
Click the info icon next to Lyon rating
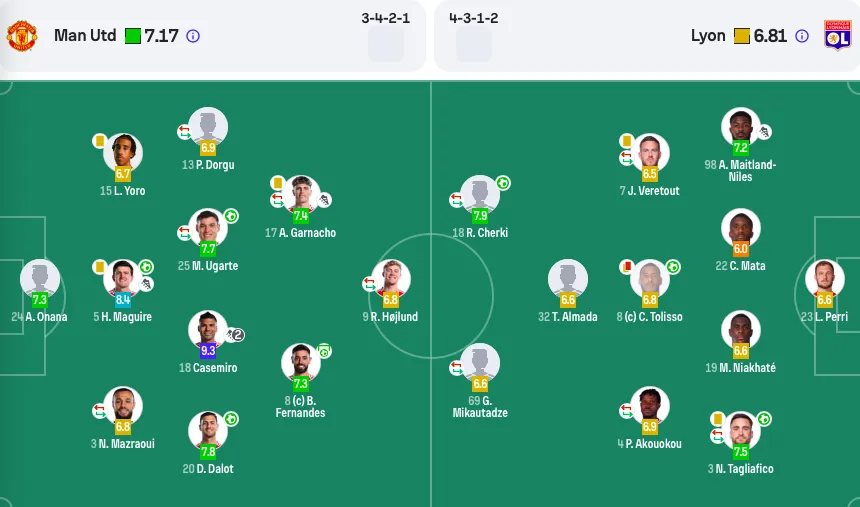pyautogui.click(x=802, y=36)
